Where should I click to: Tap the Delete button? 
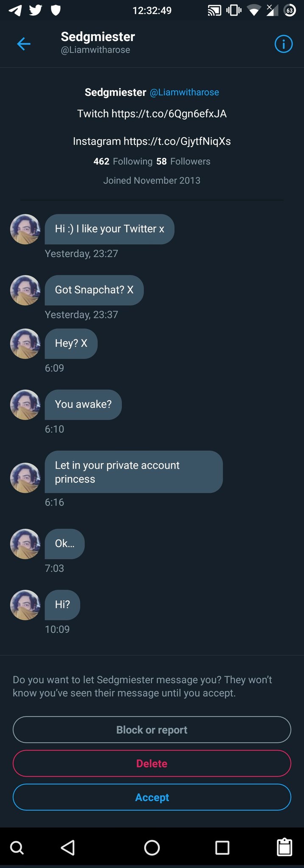click(152, 763)
